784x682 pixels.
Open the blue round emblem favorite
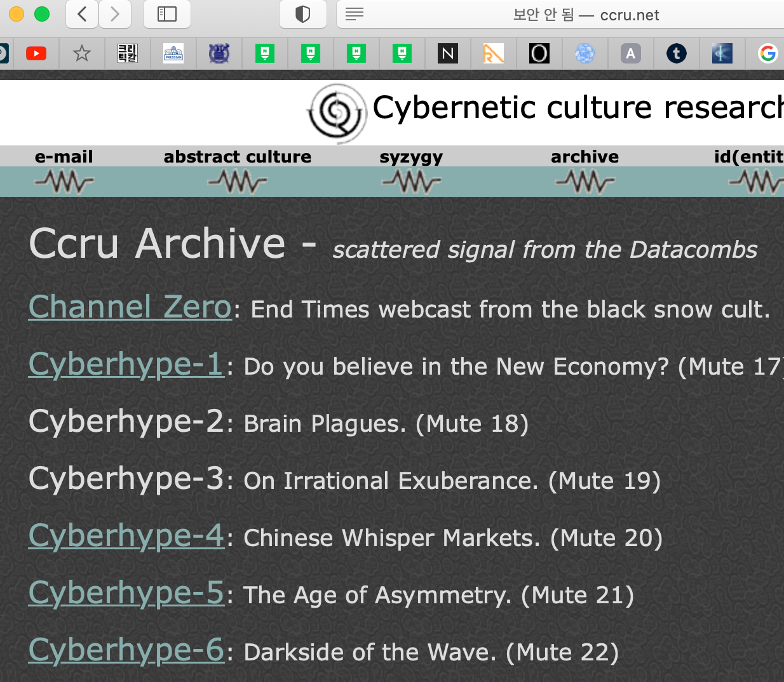[219, 53]
